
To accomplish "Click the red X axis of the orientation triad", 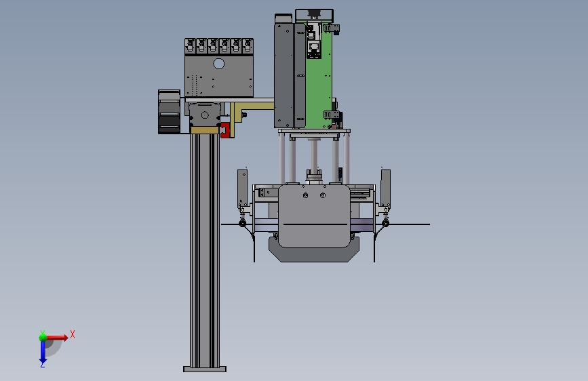I will [x=57, y=338].
